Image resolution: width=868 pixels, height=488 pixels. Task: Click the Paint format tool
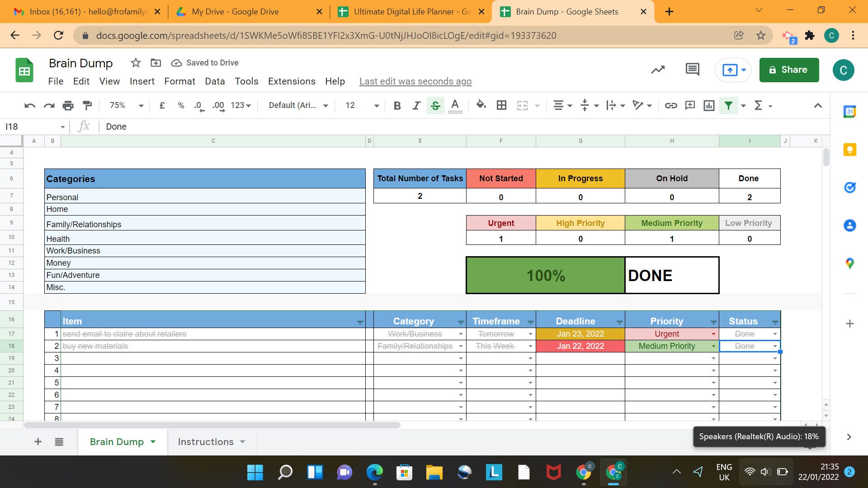coord(87,105)
